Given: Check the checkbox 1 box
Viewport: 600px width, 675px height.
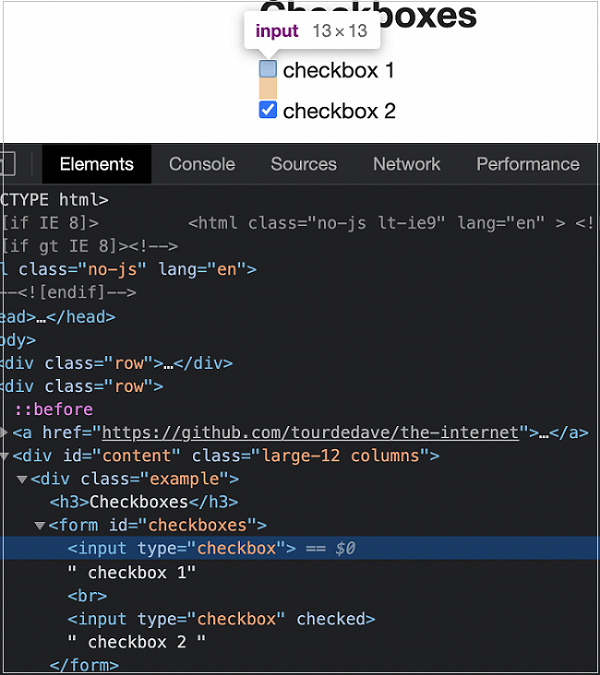Looking at the screenshot, I should click(x=268, y=69).
